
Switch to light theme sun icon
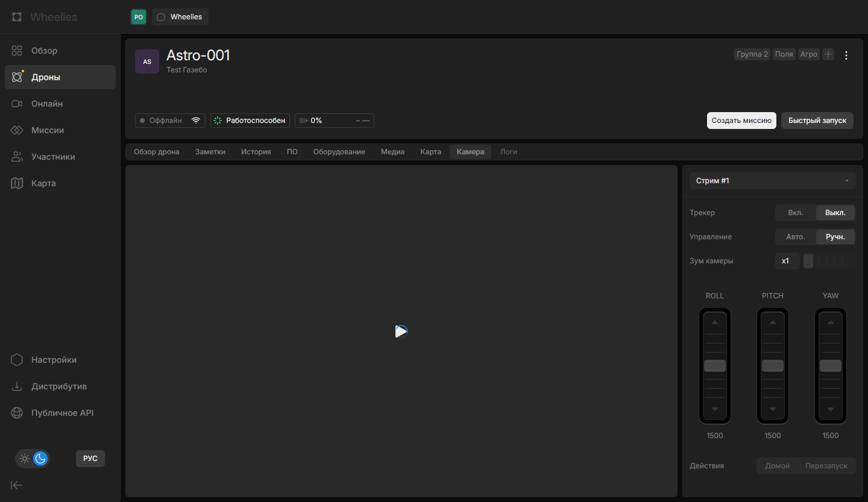[x=25, y=459]
